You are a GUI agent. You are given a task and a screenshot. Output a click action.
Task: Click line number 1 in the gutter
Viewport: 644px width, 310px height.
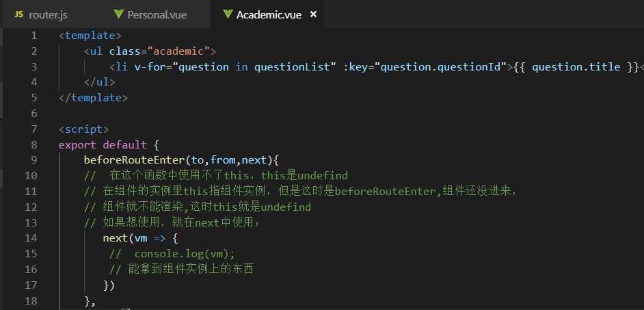[33, 36]
